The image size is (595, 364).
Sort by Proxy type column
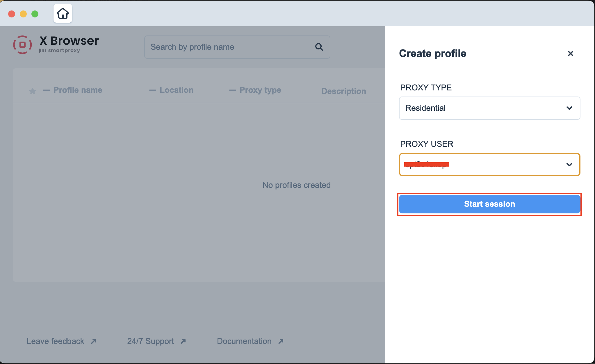(260, 90)
